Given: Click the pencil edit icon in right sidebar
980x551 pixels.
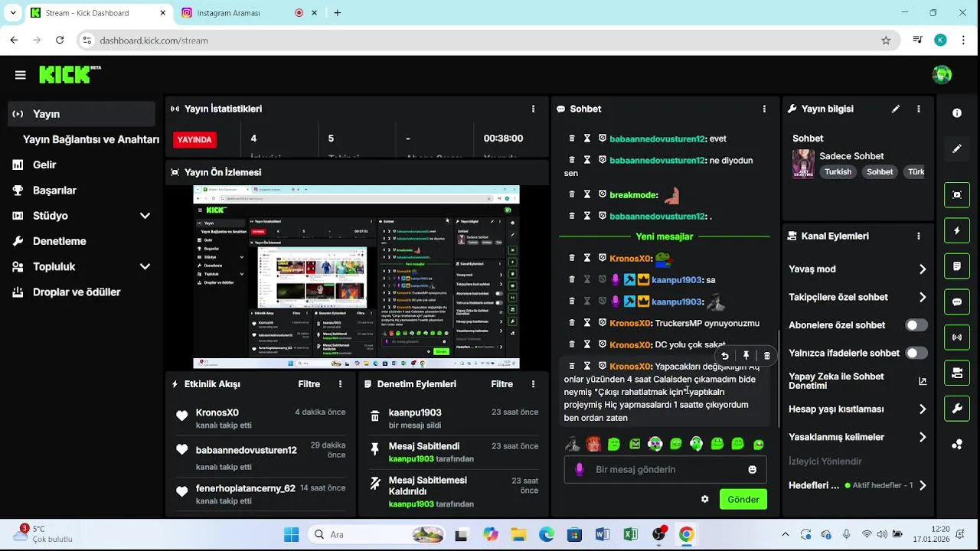Looking at the screenshot, I should click(957, 148).
